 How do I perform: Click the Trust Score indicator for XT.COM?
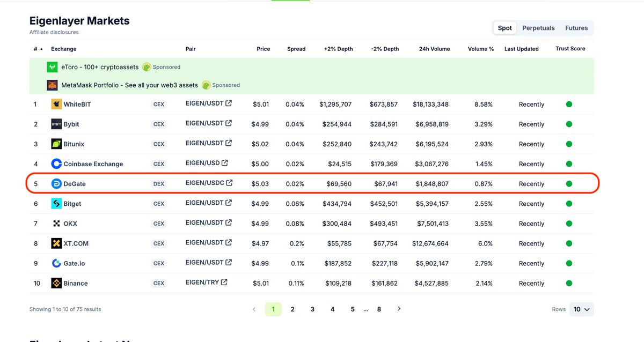569,243
